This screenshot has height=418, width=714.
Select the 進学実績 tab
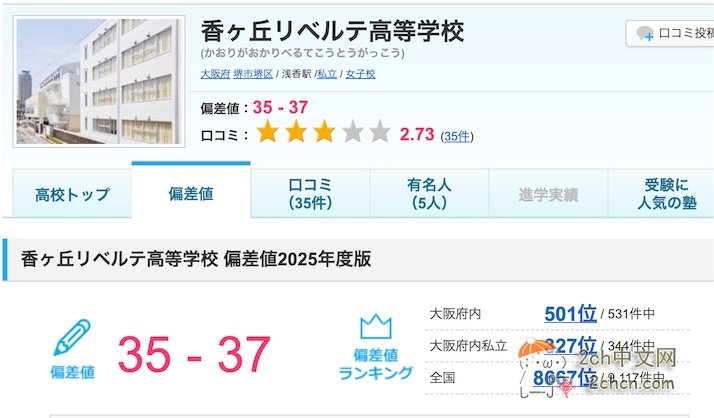(548, 194)
